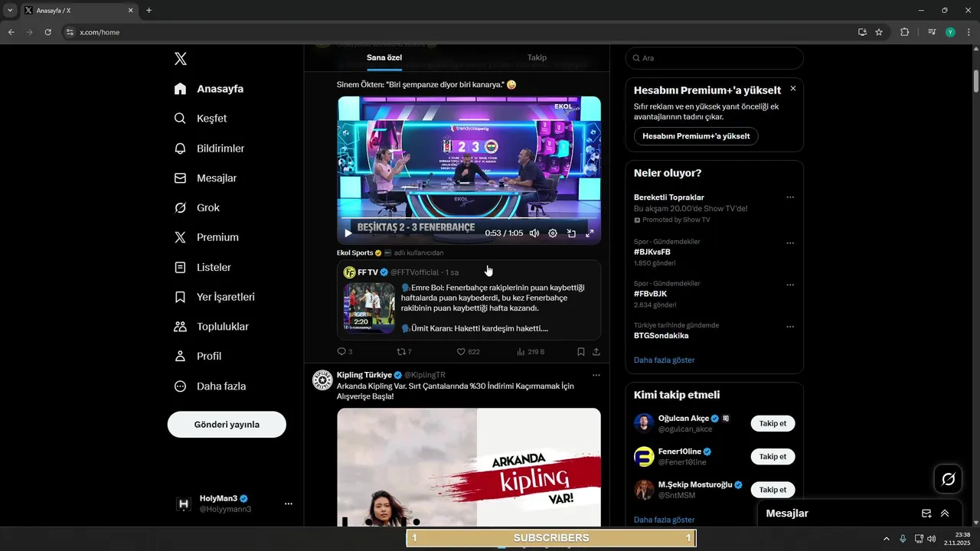Click the X logo in the sidebar
Screen dimensions: 980x551
pyautogui.click(x=180, y=59)
